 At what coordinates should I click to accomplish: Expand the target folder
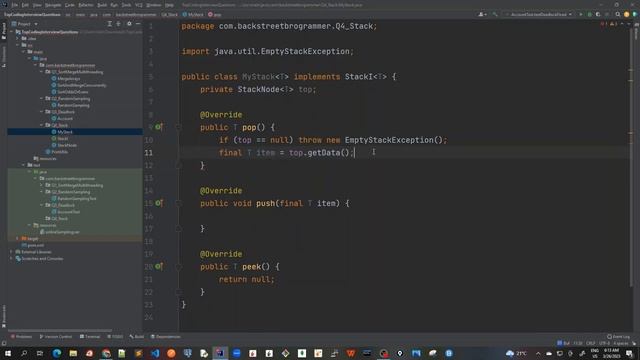tap(18, 238)
